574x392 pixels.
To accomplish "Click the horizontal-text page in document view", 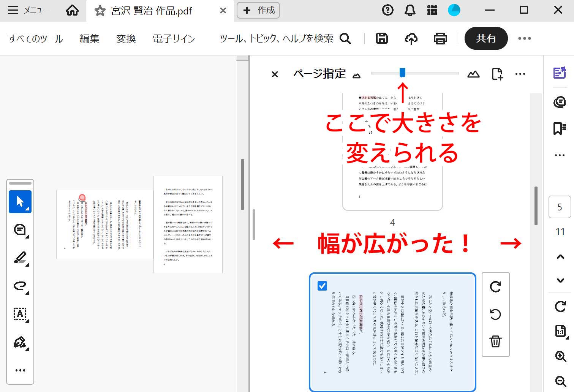I will (x=188, y=224).
